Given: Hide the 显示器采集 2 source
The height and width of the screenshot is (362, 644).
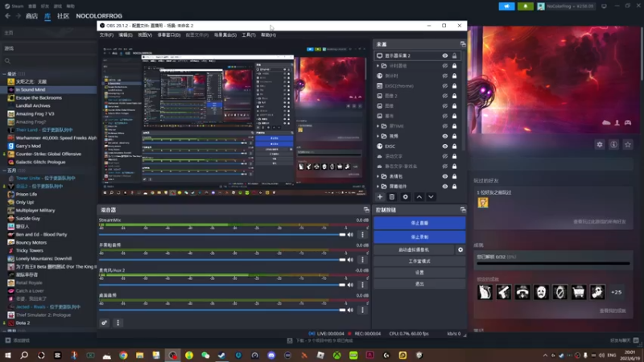Looking at the screenshot, I should click(x=445, y=56).
